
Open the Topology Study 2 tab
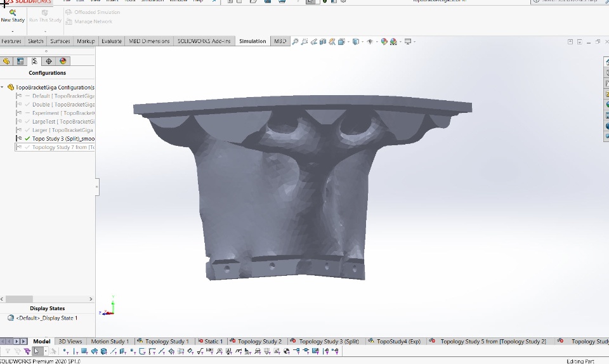pyautogui.click(x=256, y=342)
